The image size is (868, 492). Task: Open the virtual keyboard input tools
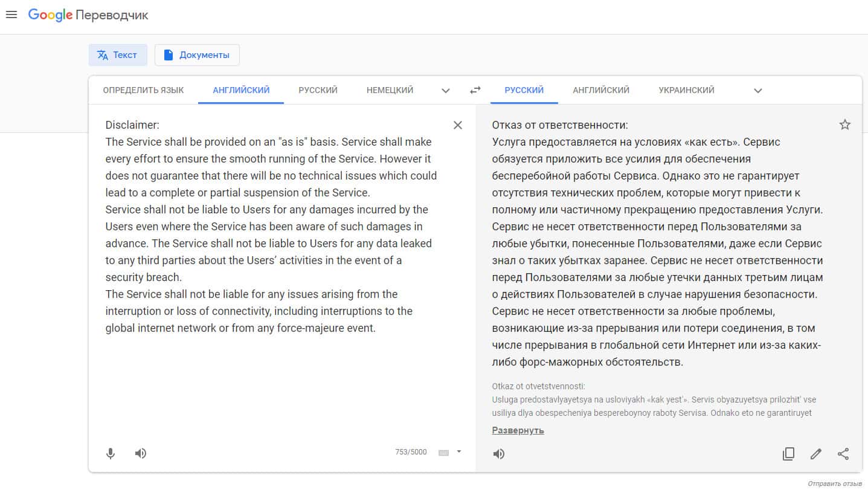pyautogui.click(x=443, y=452)
